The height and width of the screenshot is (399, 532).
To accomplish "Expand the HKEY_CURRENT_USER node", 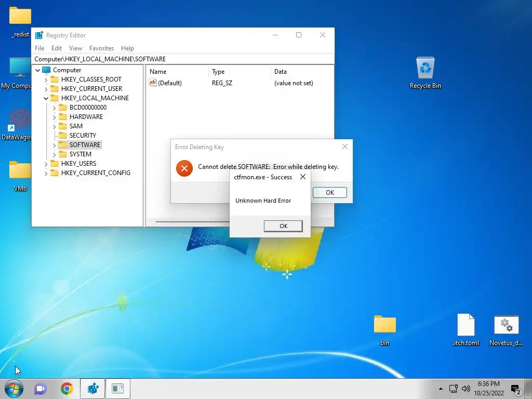I will point(46,89).
